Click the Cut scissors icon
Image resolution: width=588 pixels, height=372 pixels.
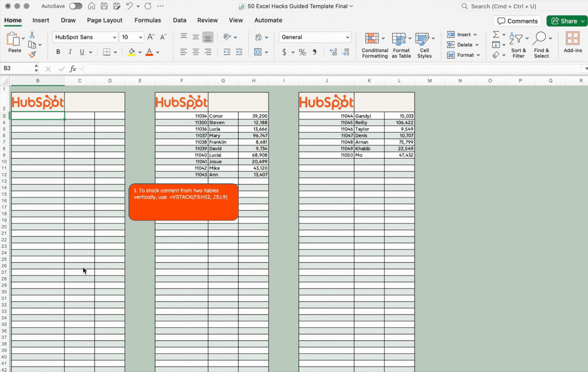pos(32,35)
